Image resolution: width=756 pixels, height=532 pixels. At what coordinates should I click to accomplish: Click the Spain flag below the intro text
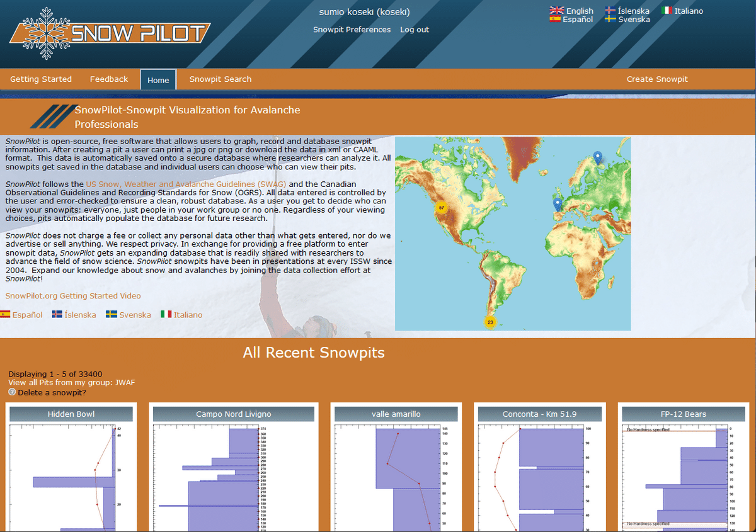pos(4,314)
